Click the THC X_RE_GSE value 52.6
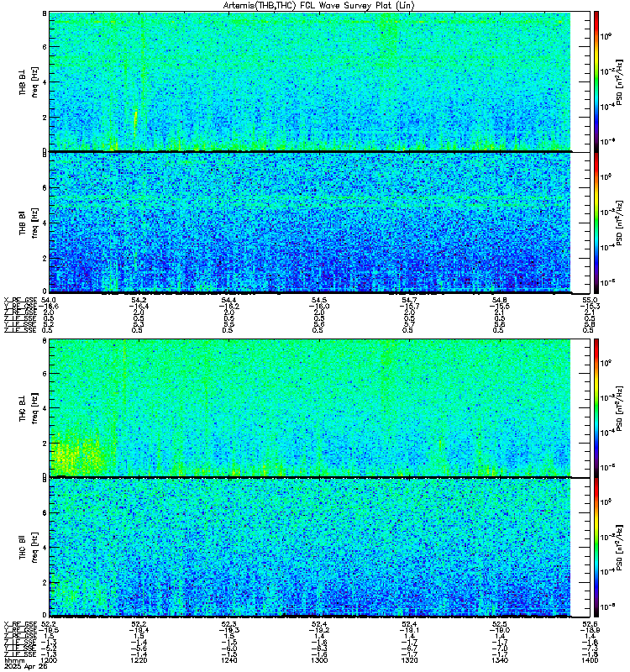The height and width of the screenshot is (672, 630). tap(590, 624)
